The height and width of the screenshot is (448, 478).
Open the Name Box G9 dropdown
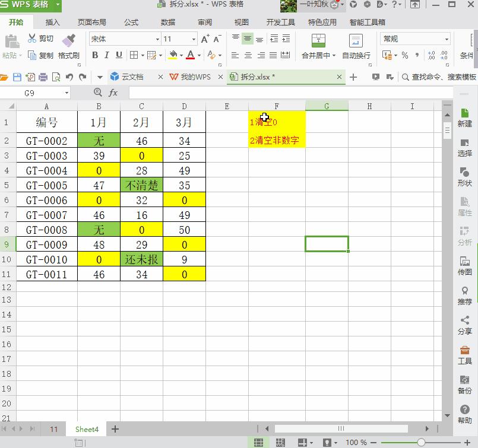tap(67, 93)
